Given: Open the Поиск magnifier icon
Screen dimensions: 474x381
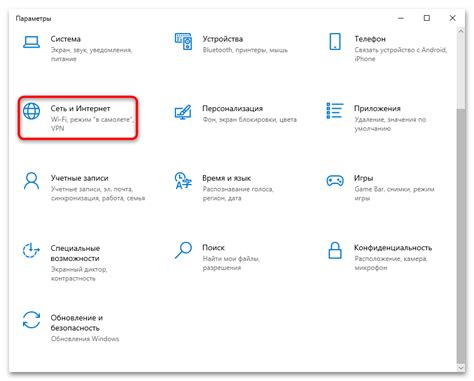Looking at the screenshot, I should tap(183, 250).
